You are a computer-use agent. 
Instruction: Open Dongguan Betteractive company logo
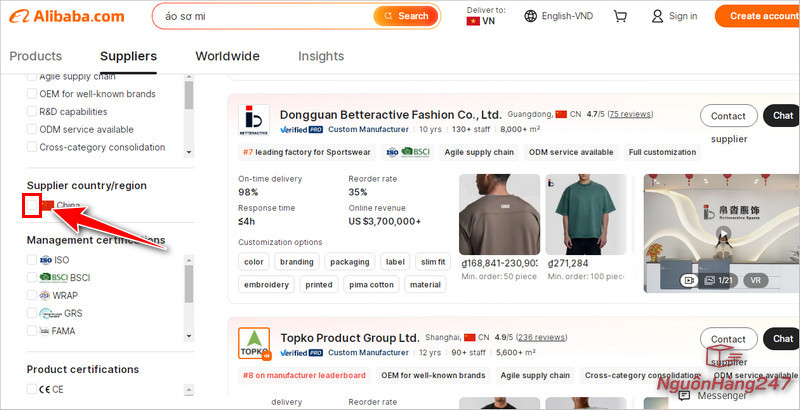tap(254, 120)
